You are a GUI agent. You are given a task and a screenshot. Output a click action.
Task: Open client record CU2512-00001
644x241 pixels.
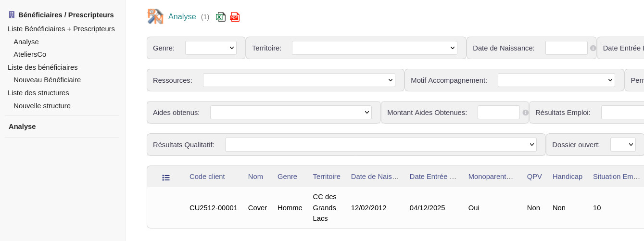click(214, 208)
